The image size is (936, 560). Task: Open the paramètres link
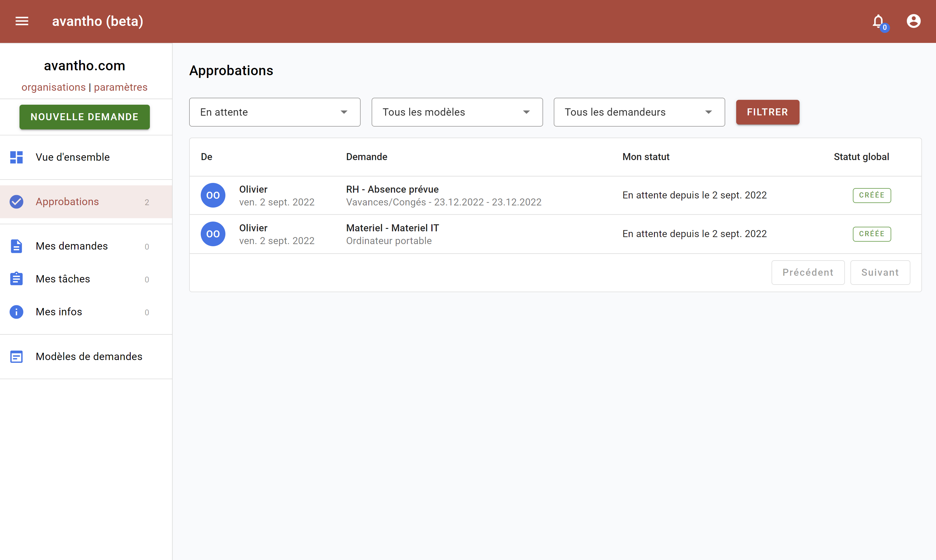point(121,87)
